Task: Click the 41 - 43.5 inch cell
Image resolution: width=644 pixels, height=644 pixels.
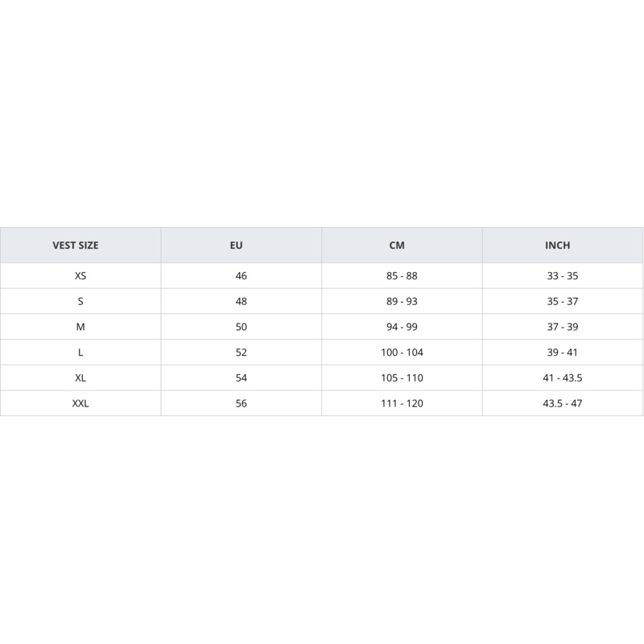Action: (x=563, y=378)
